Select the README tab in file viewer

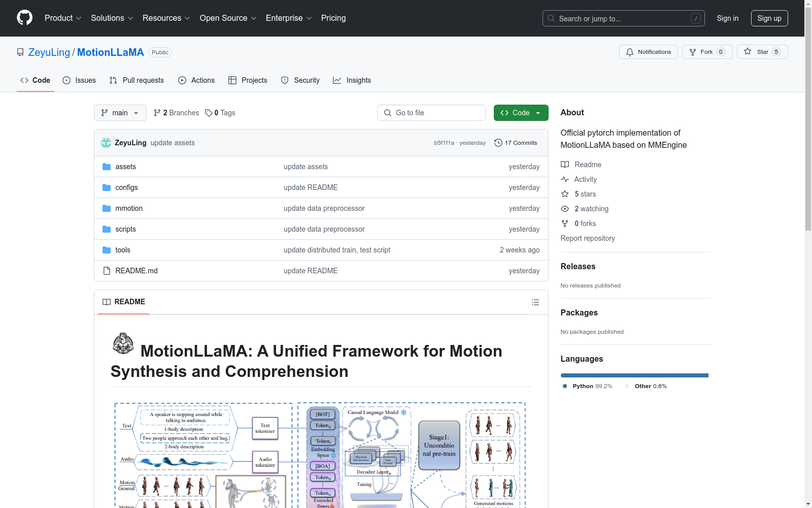click(124, 302)
